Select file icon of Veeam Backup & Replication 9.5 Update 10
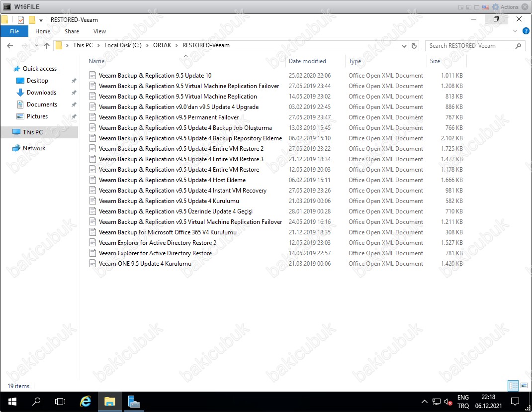 92,76
